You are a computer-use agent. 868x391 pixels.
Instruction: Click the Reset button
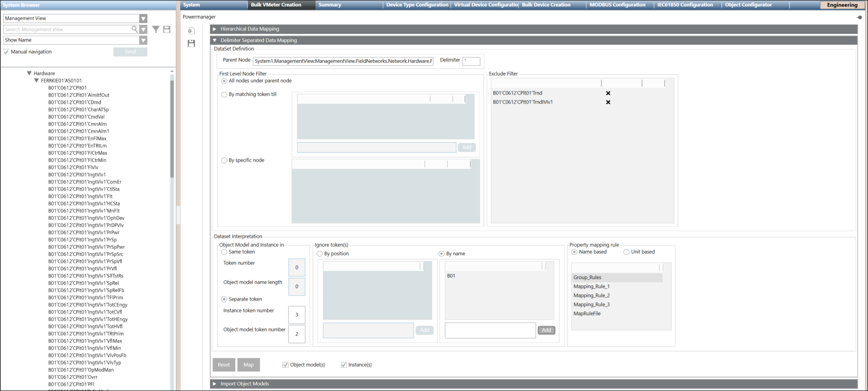(224, 365)
